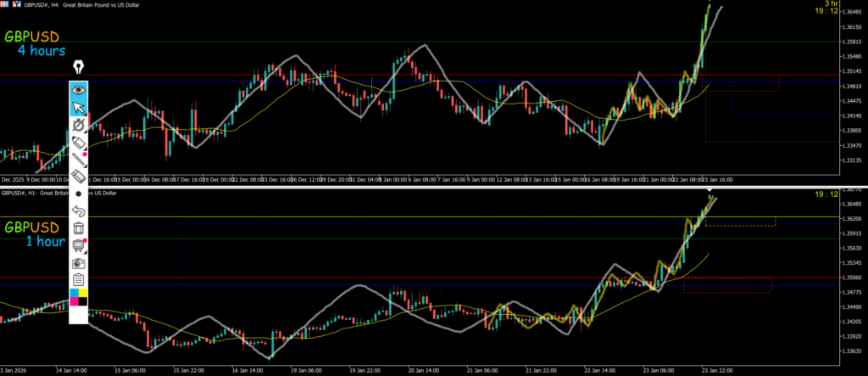This screenshot has width=868, height=376.
Task: Open the screen board icon with pink dot
Action: 79,245
